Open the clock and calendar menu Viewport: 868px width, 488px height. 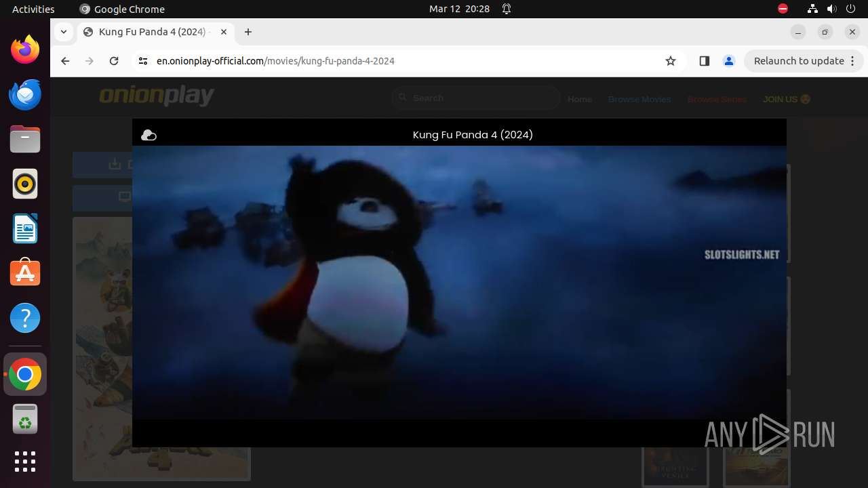click(x=459, y=9)
